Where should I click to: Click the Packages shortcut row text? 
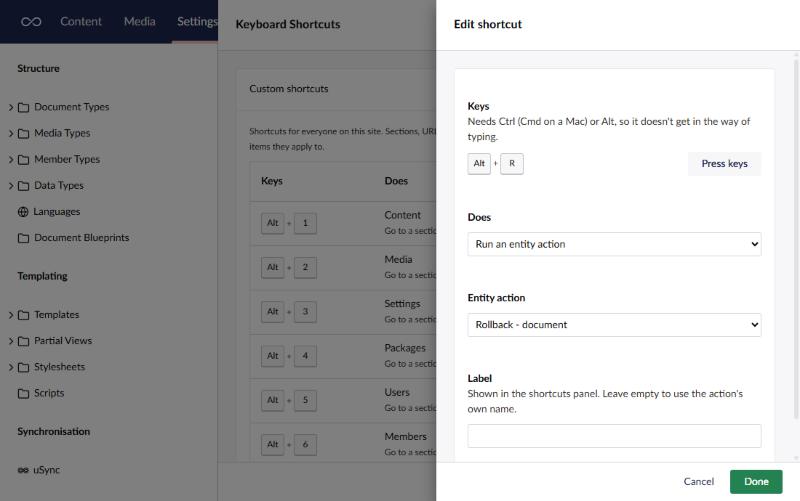405,348
